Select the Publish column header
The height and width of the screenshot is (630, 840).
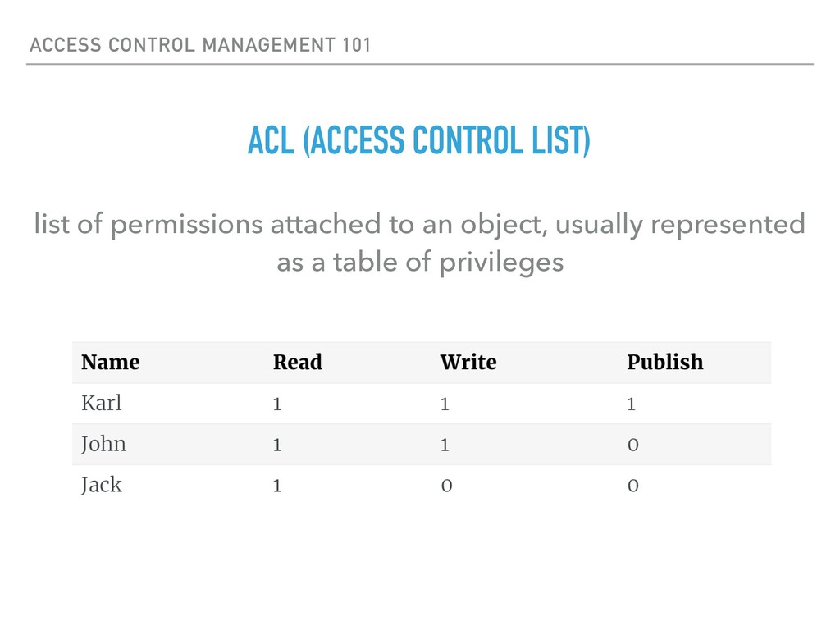[664, 362]
